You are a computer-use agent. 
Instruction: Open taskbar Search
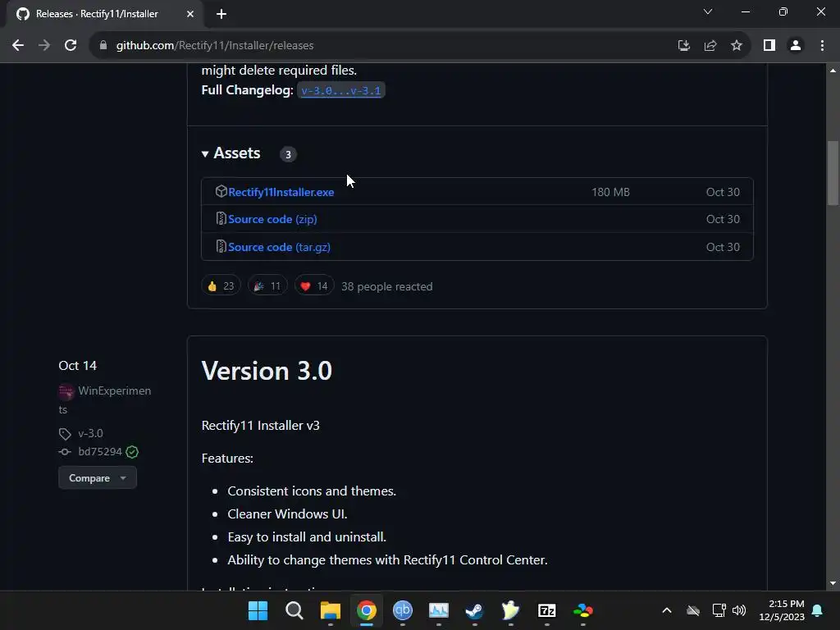pyautogui.click(x=294, y=610)
